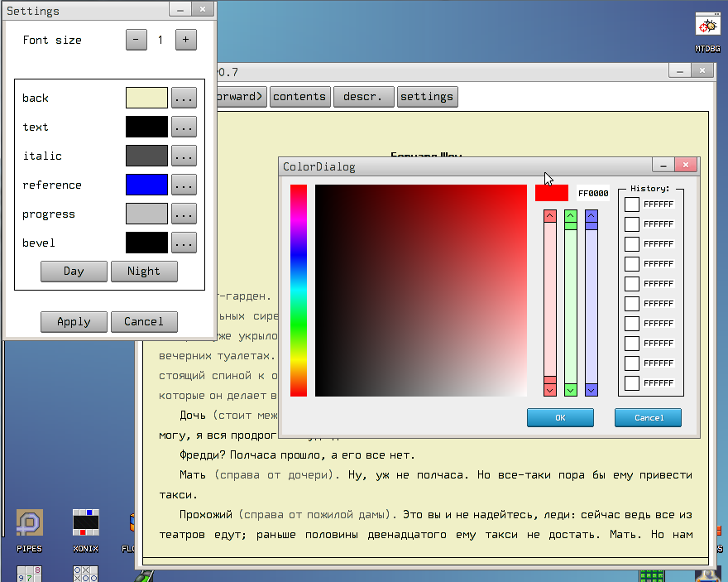Confirm the color with OK
728x582 pixels.
pos(560,417)
